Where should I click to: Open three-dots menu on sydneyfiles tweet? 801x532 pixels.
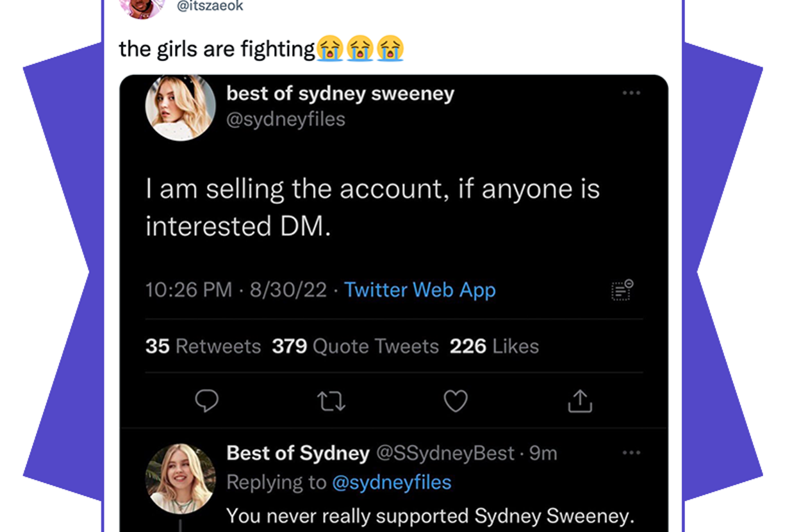click(x=631, y=94)
